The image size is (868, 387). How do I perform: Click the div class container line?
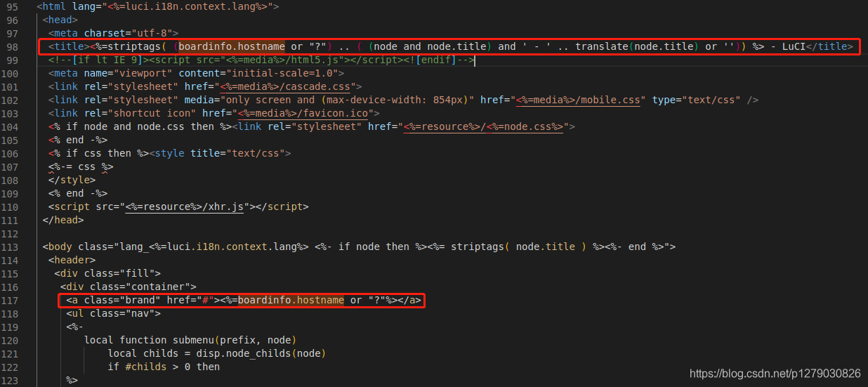(x=128, y=287)
